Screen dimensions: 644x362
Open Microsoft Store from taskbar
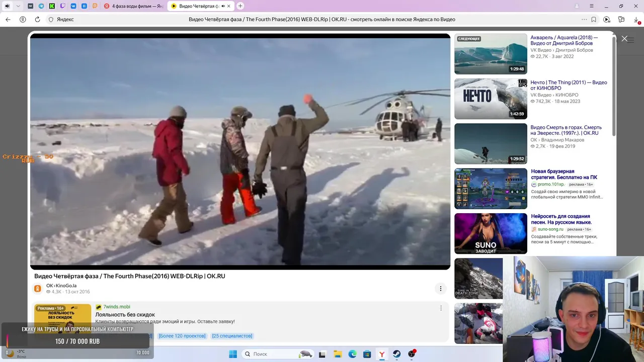click(367, 354)
